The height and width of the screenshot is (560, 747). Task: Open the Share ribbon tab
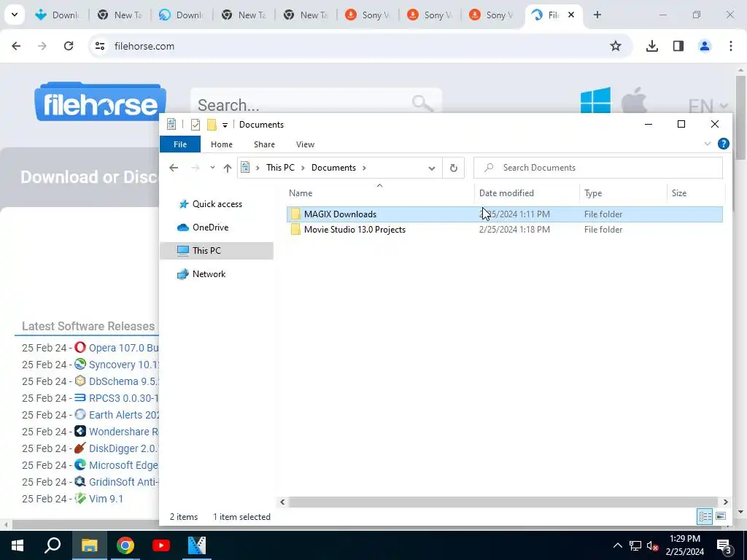[x=264, y=144]
